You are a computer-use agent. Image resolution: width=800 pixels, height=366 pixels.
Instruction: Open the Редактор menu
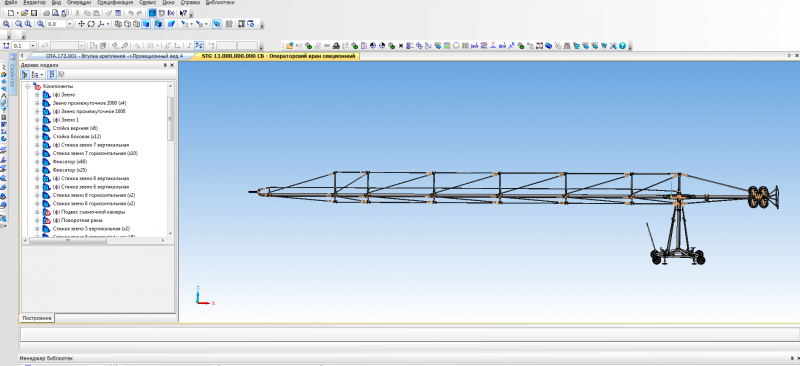tap(34, 3)
